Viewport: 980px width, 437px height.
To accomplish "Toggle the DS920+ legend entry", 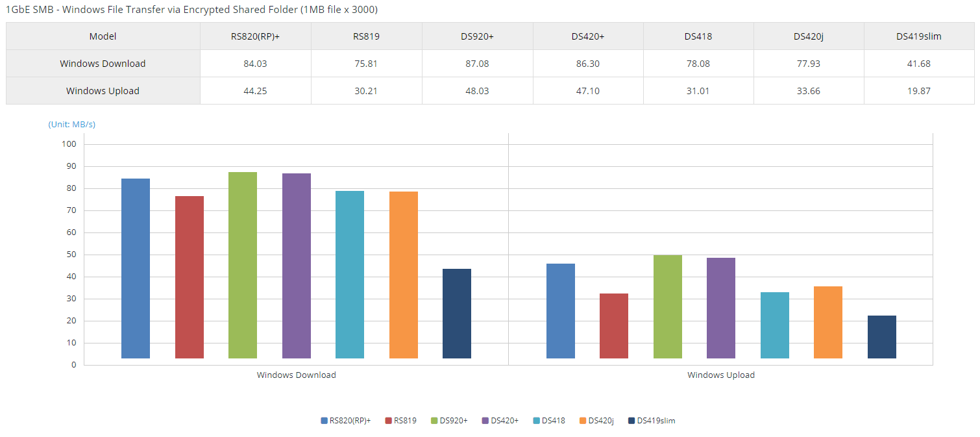I will click(450, 421).
